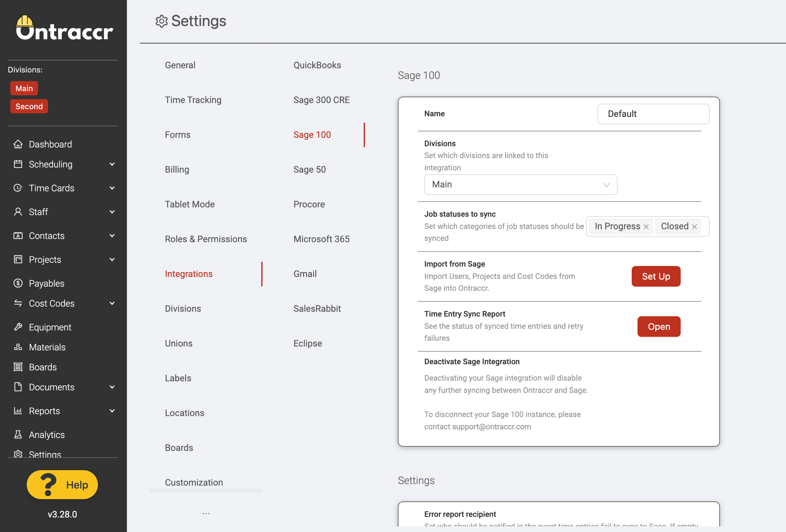This screenshot has width=786, height=532.
Task: Open the Divisions settings tab
Action: (x=183, y=309)
